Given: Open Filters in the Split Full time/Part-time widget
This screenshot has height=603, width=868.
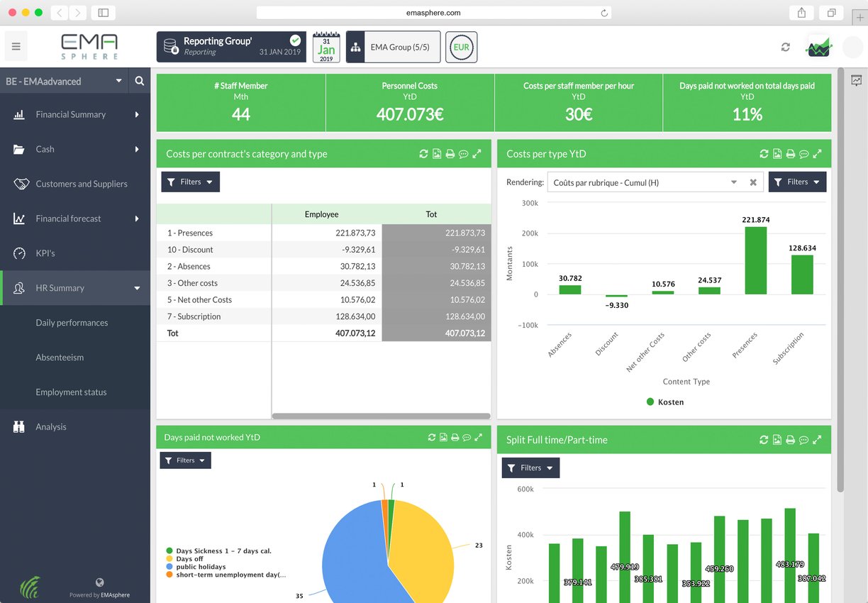Looking at the screenshot, I should coord(530,468).
